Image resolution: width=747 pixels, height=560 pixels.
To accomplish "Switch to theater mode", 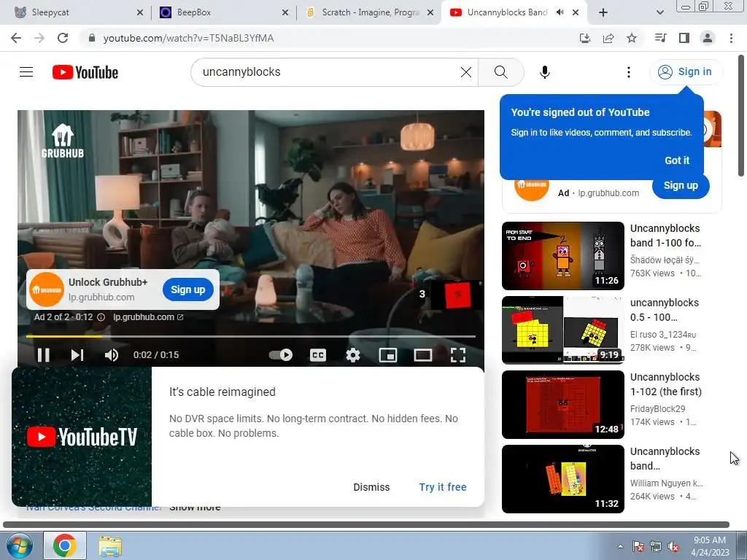I will click(x=422, y=355).
